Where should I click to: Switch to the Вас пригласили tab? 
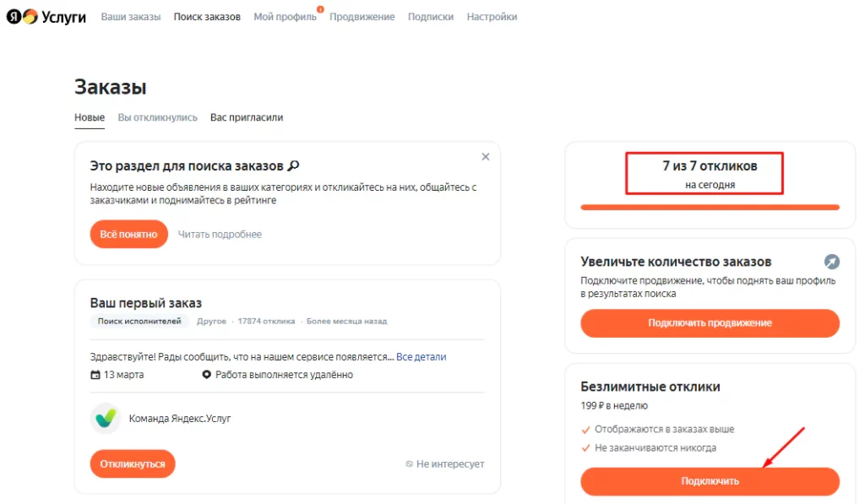click(x=247, y=117)
